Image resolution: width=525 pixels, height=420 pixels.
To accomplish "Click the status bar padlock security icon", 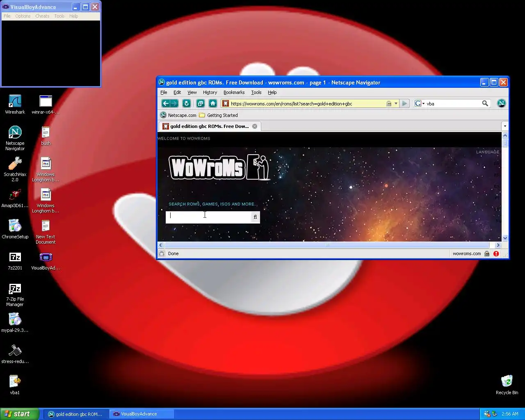I will tap(487, 253).
